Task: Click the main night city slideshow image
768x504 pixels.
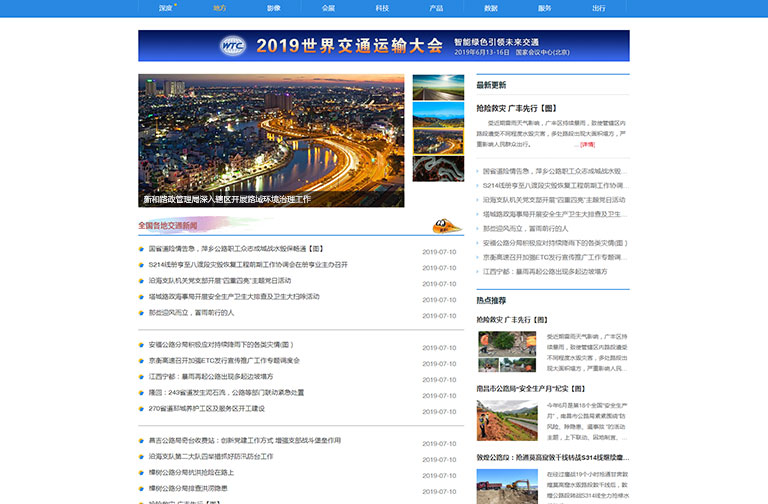Action: coord(271,140)
